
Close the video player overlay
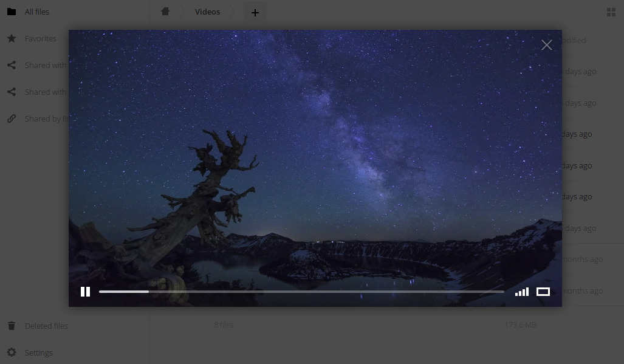click(x=547, y=45)
